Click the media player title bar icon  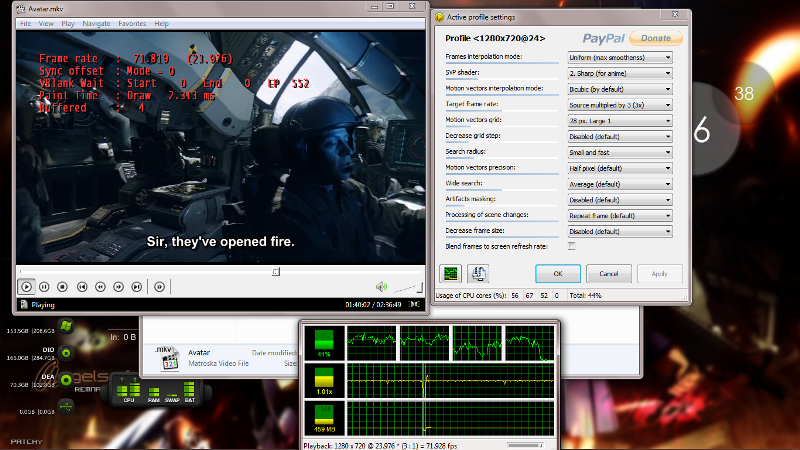click(21, 9)
